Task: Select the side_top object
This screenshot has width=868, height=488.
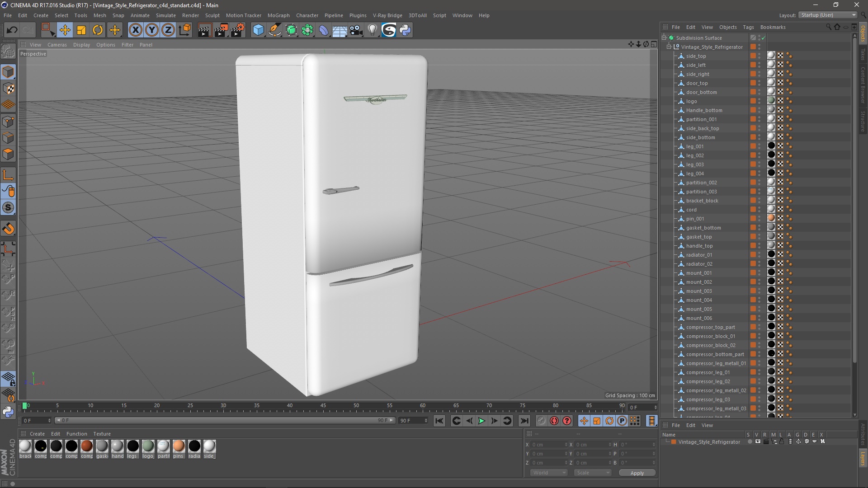Action: pos(696,56)
